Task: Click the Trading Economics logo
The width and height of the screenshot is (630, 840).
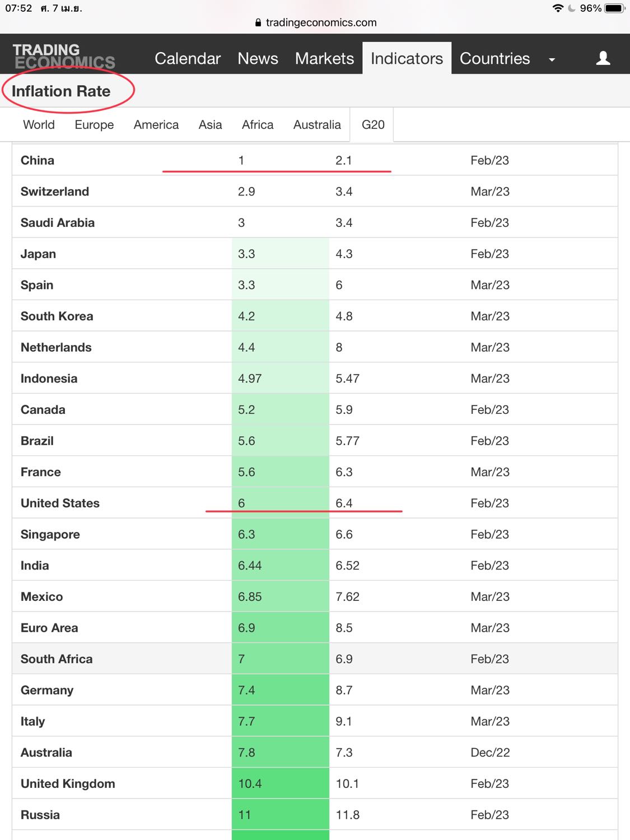Action: [x=64, y=57]
